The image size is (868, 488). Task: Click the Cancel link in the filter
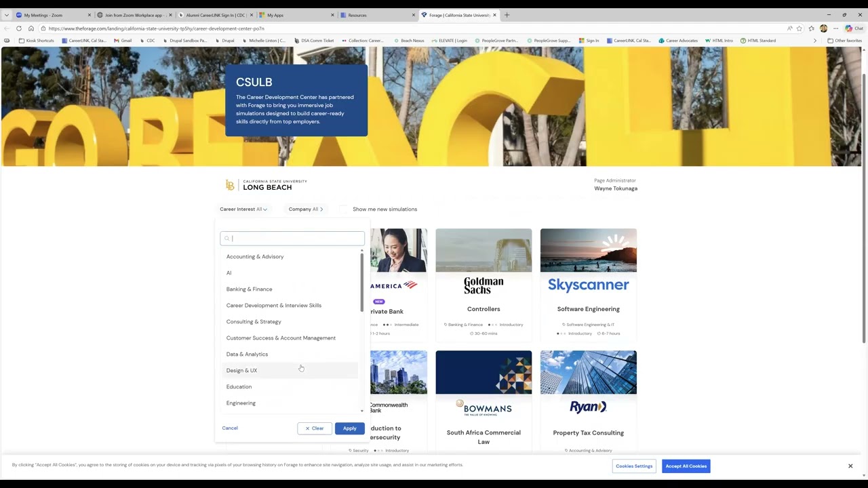(230, 428)
